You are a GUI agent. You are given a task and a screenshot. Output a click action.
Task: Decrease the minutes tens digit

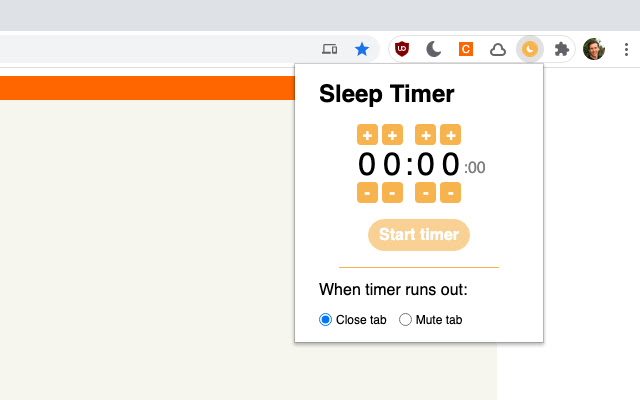click(425, 192)
